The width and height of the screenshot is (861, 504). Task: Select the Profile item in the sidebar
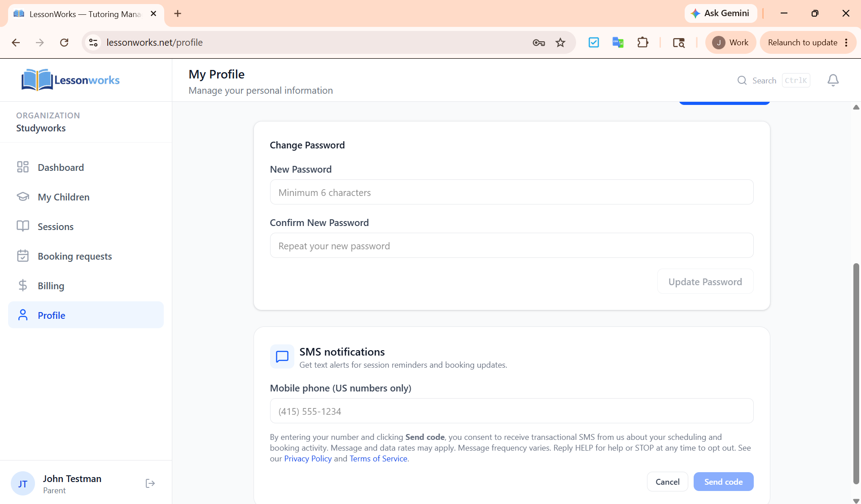coord(86,315)
